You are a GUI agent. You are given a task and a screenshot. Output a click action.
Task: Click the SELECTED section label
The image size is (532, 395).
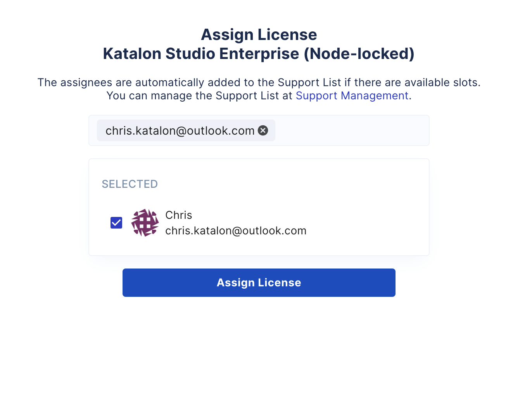point(130,184)
